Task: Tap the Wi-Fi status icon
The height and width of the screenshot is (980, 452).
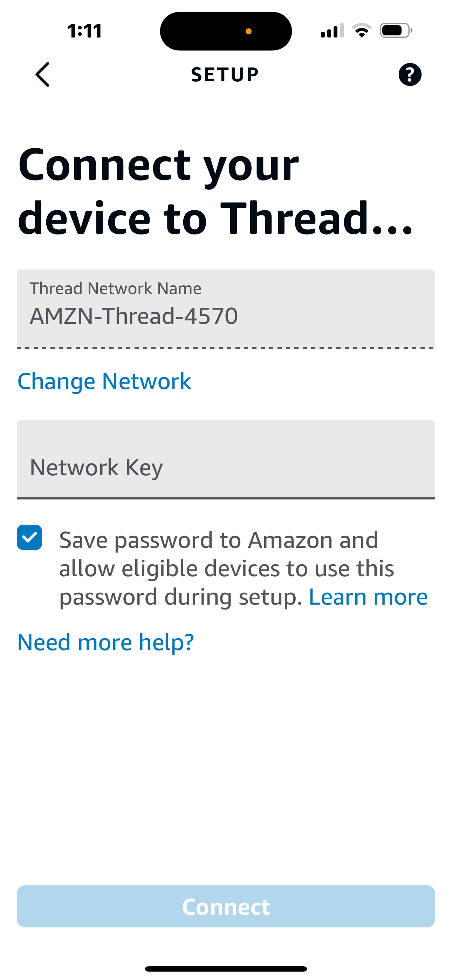Action: click(x=361, y=31)
